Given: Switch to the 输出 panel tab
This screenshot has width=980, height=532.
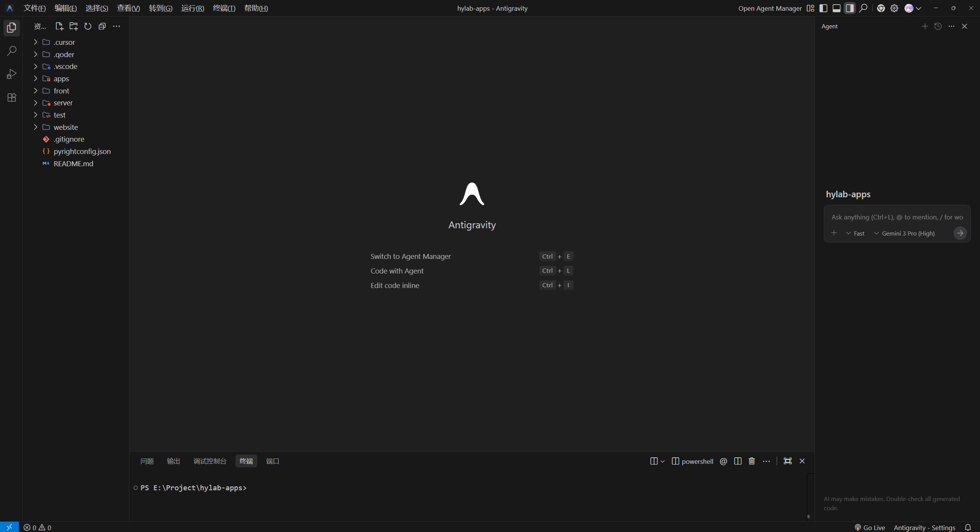Looking at the screenshot, I should point(173,461).
